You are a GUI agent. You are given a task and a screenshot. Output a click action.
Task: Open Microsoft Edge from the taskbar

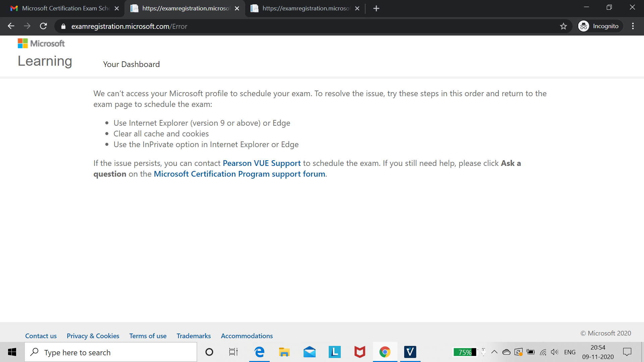(x=259, y=352)
